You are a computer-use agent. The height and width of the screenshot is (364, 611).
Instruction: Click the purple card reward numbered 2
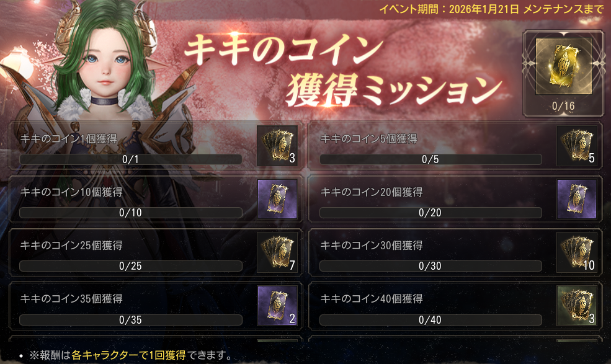click(x=277, y=306)
